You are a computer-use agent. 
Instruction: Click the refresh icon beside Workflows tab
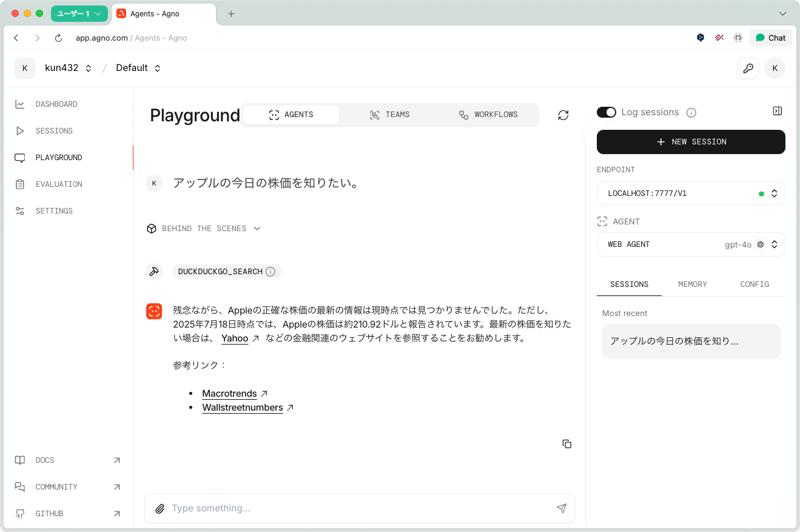(563, 115)
